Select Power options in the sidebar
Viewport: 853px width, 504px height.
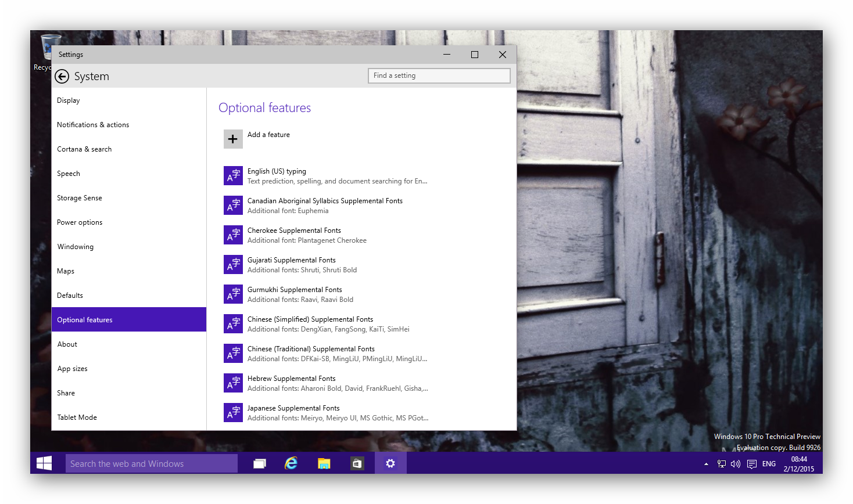click(x=129, y=222)
